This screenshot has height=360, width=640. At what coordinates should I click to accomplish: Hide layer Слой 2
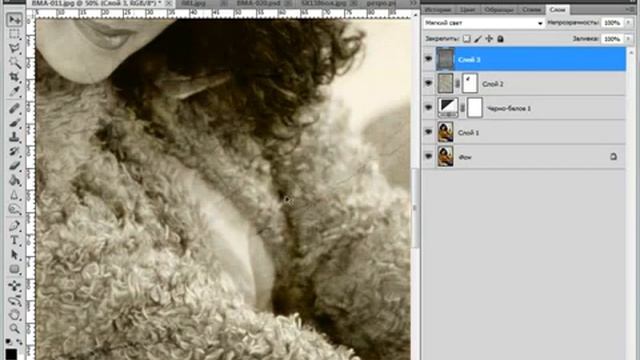[x=429, y=83]
